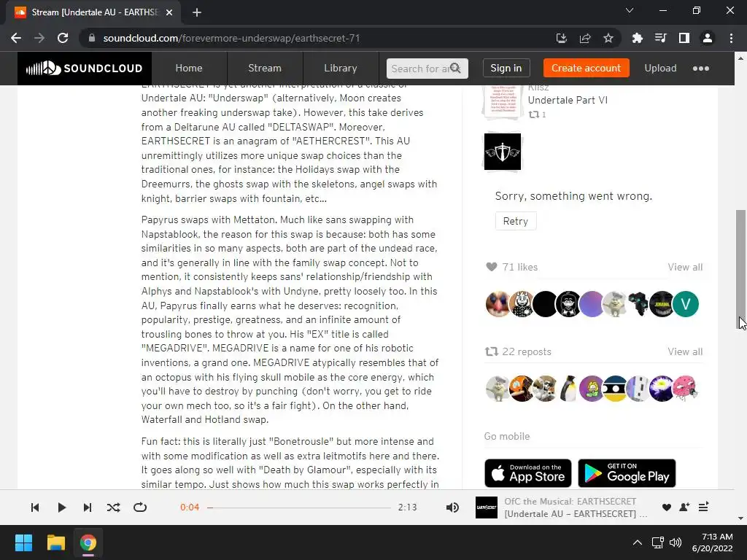View all 71 likes

point(685,267)
